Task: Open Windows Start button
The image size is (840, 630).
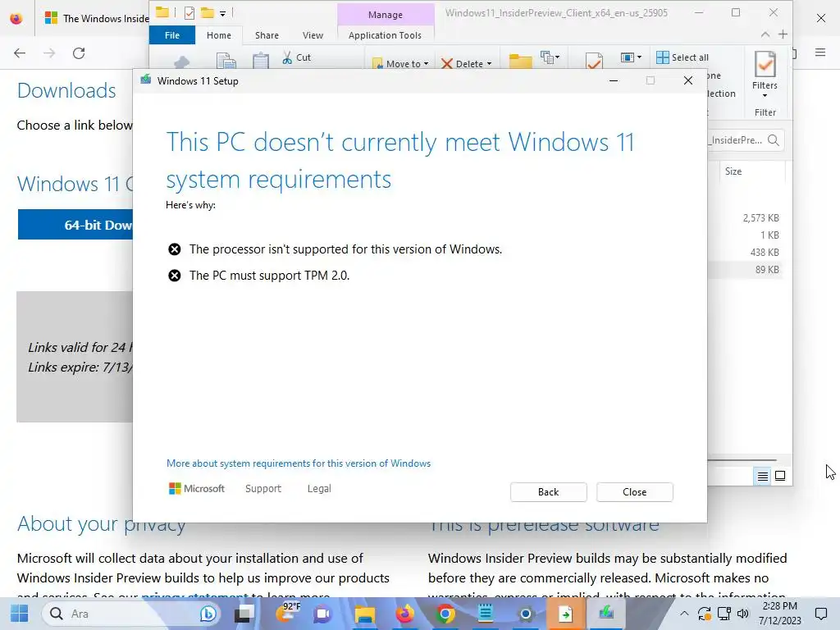Action: click(20, 614)
